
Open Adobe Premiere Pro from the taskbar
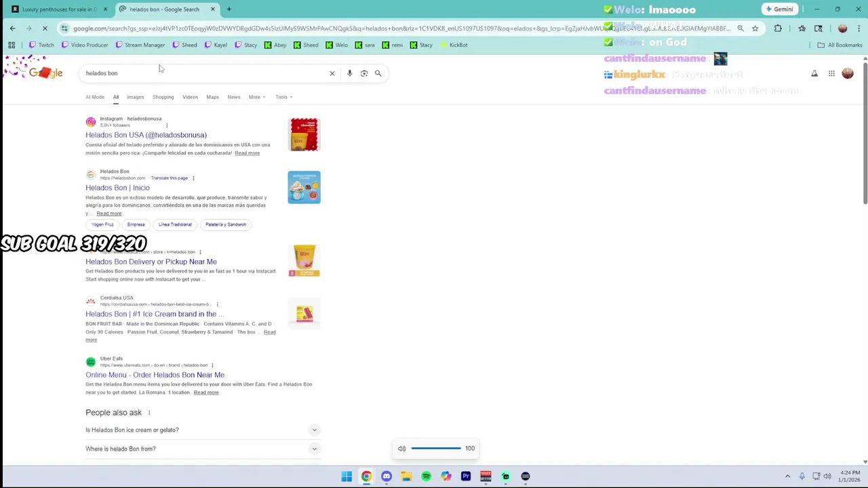click(x=466, y=476)
